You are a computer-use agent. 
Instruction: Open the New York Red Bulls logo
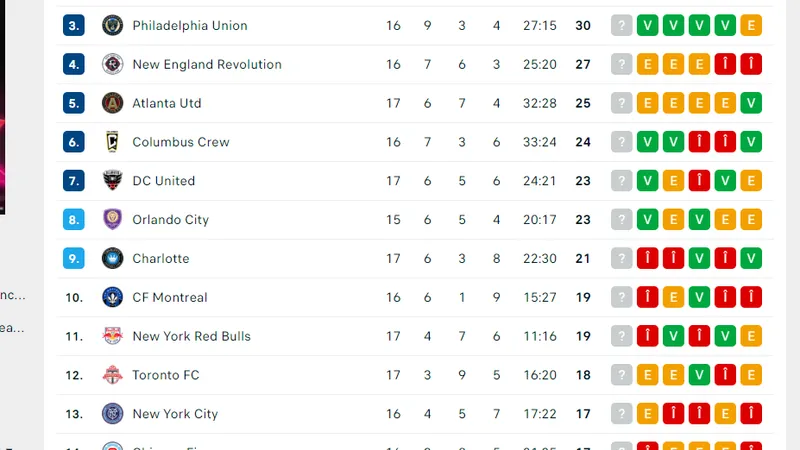coord(112,336)
